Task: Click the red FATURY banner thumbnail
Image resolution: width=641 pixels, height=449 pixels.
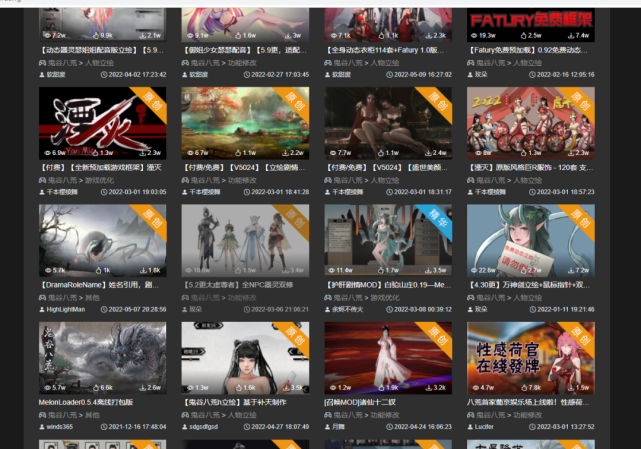Action: click(x=531, y=25)
